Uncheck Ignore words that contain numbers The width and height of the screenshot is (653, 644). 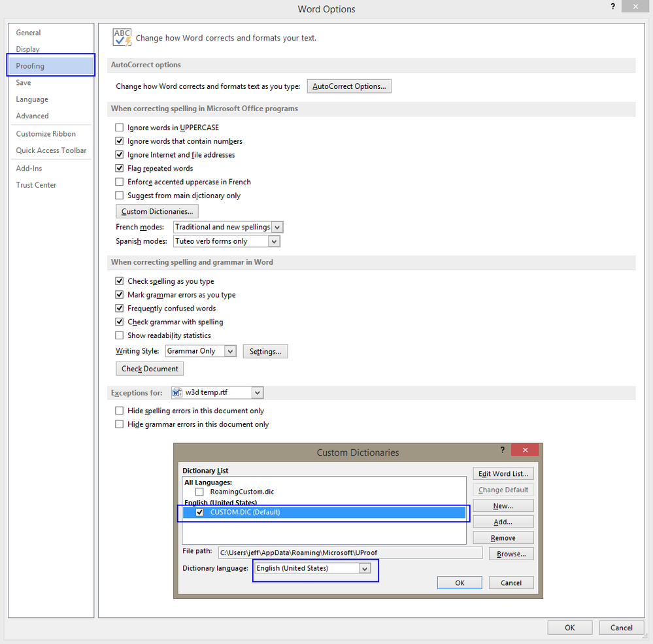(x=120, y=141)
